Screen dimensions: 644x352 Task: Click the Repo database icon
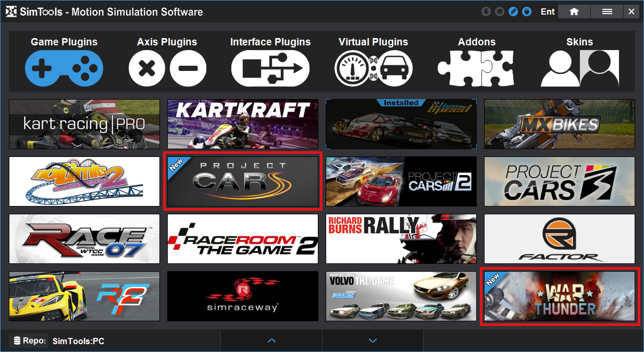(x=17, y=341)
